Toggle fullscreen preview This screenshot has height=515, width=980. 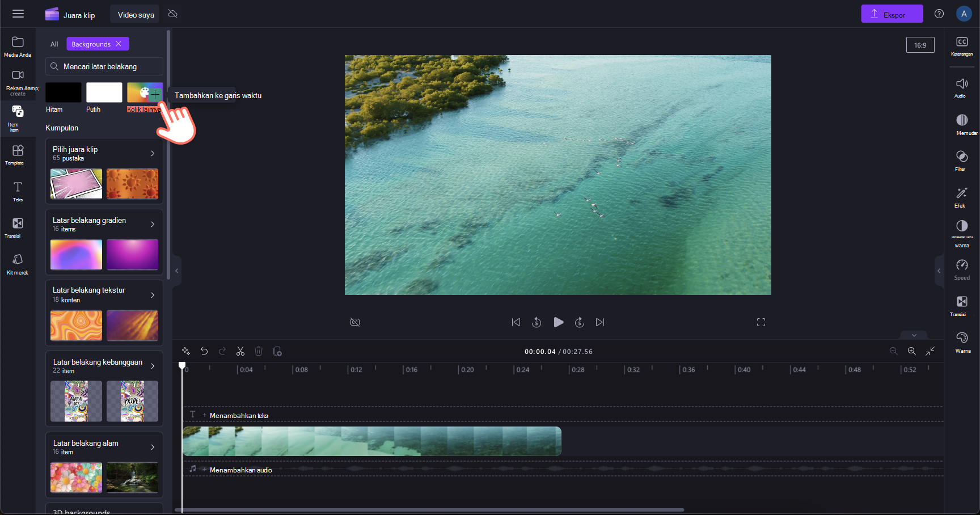coord(761,322)
